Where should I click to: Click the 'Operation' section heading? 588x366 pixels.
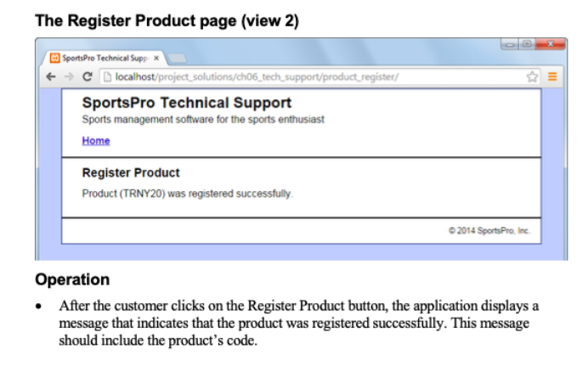click(72, 280)
